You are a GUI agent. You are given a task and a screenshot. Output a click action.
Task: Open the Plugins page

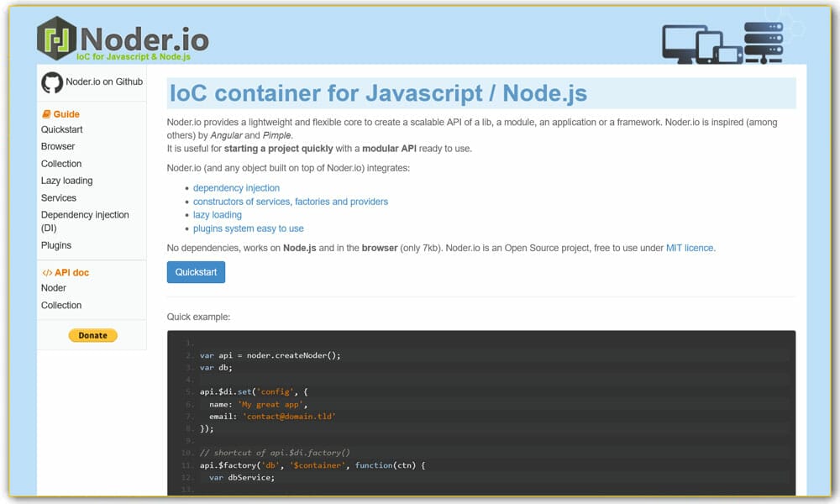pos(56,244)
